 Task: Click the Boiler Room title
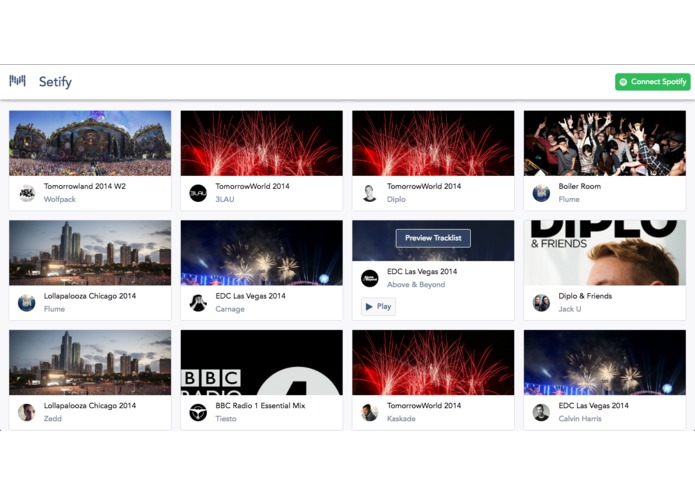coord(580,187)
